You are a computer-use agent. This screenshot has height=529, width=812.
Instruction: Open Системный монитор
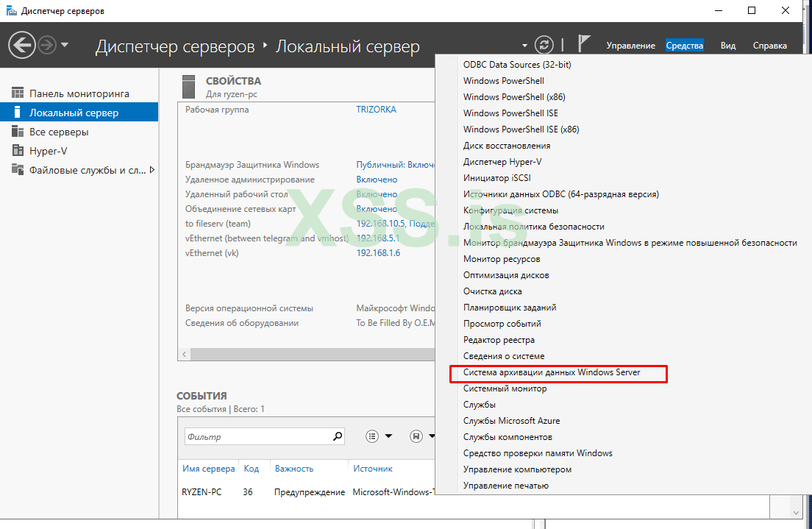tap(505, 388)
